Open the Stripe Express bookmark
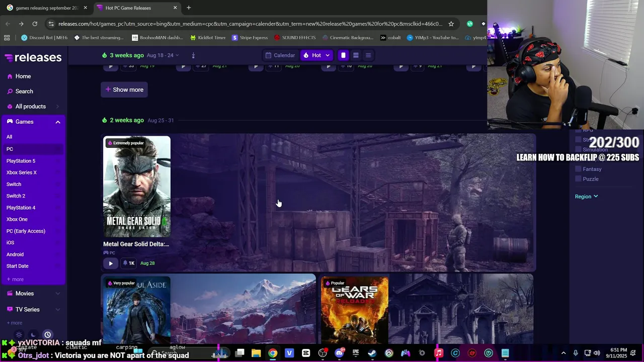The height and width of the screenshot is (362, 644). [250, 37]
